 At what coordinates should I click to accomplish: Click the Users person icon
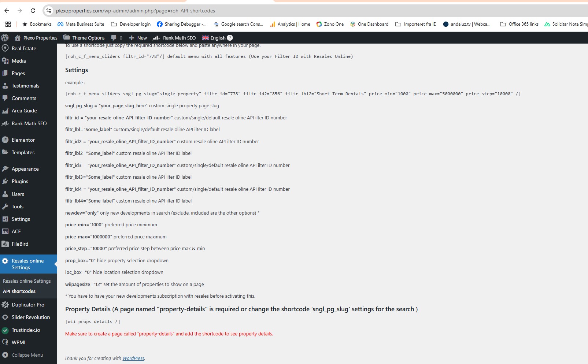pyautogui.click(x=5, y=194)
